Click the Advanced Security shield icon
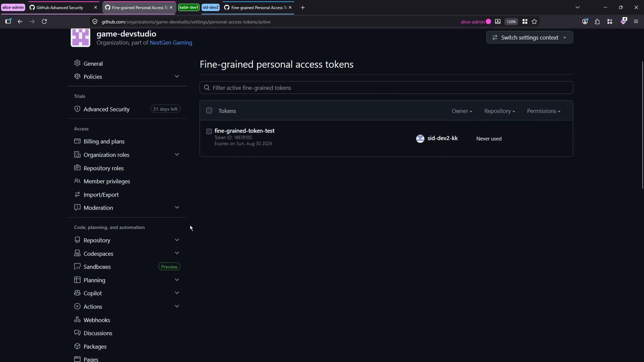Image resolution: width=644 pixels, height=362 pixels. (x=77, y=109)
